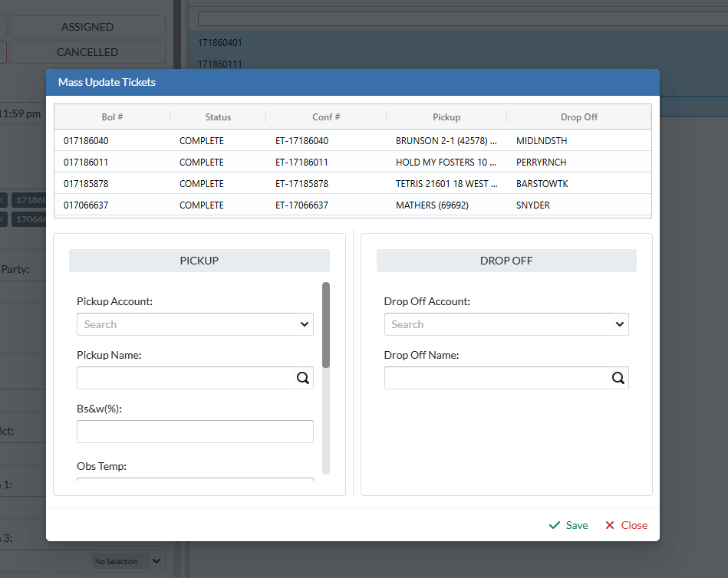Sort by Pickup column header
Image resolution: width=728 pixels, height=578 pixels.
pyautogui.click(x=446, y=117)
